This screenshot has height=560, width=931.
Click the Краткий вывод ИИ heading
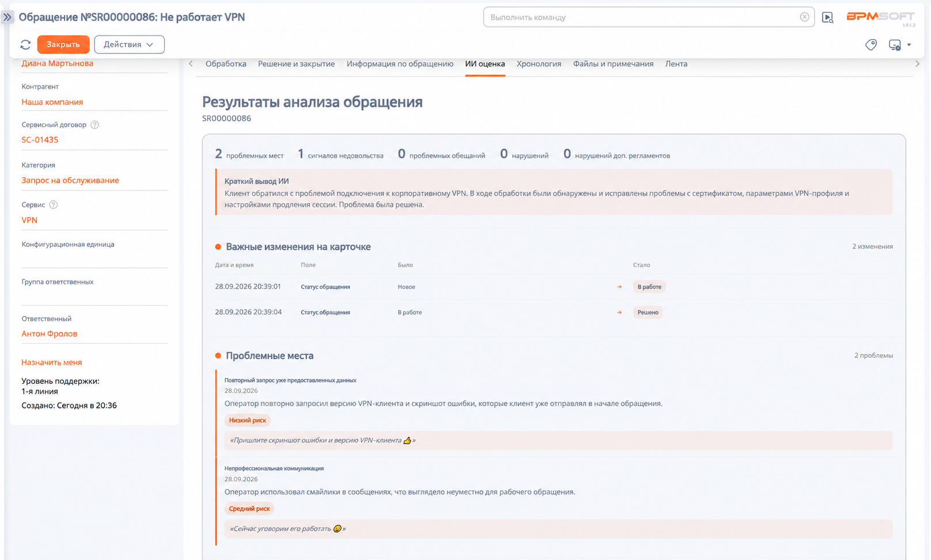tap(257, 181)
